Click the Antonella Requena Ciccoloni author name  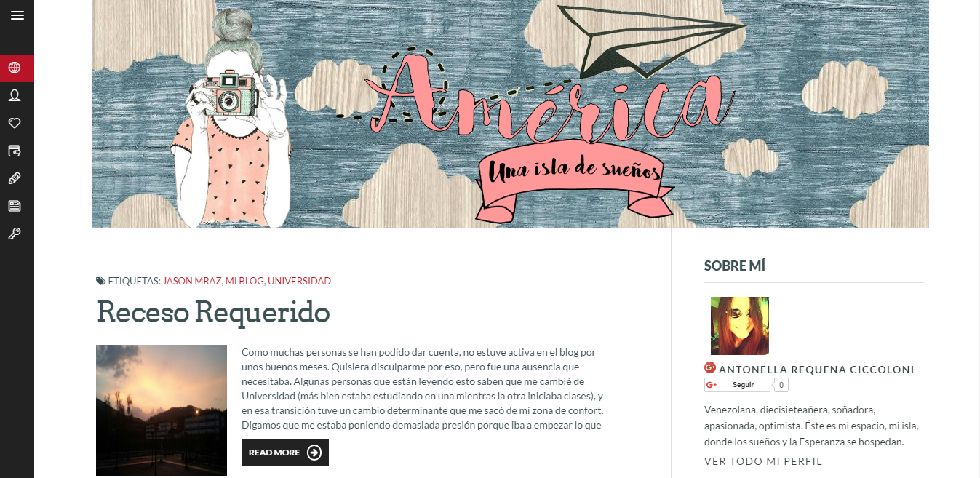[816, 370]
